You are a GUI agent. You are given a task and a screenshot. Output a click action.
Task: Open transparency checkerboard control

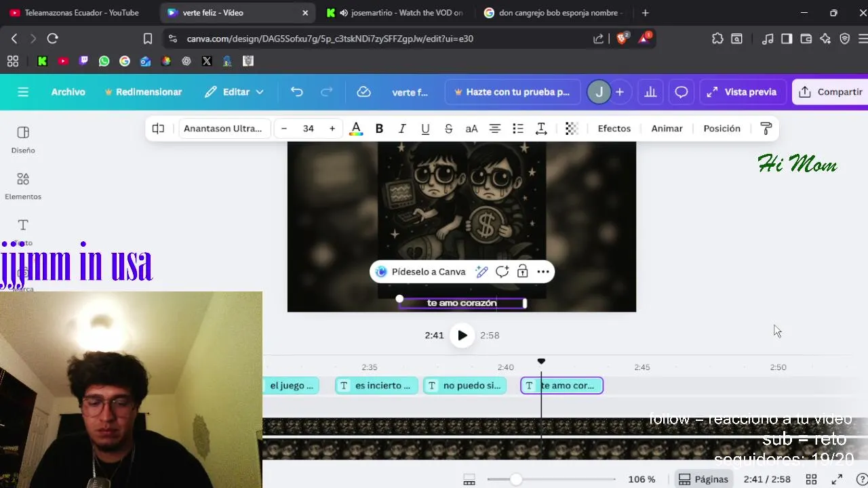(572, 128)
